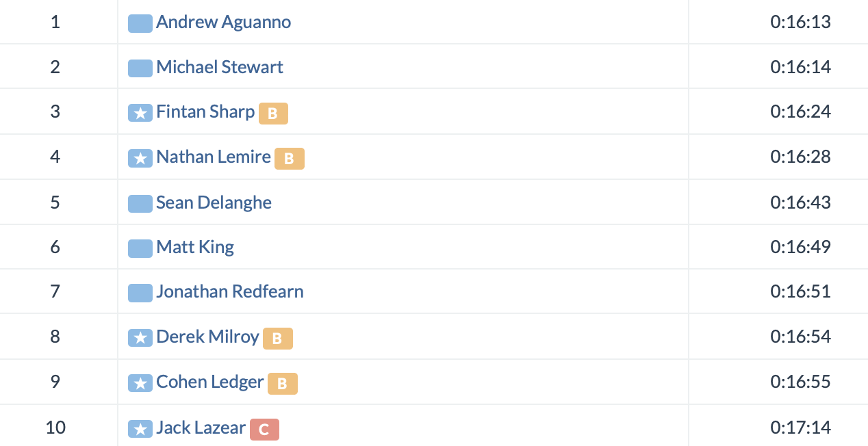Click blue badge next to Matt King
This screenshot has height=446, width=868.
[x=140, y=248]
